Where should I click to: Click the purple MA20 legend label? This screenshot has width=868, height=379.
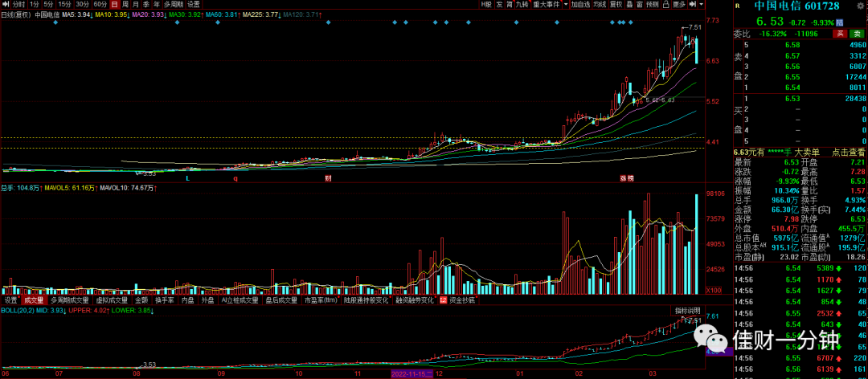[149, 15]
